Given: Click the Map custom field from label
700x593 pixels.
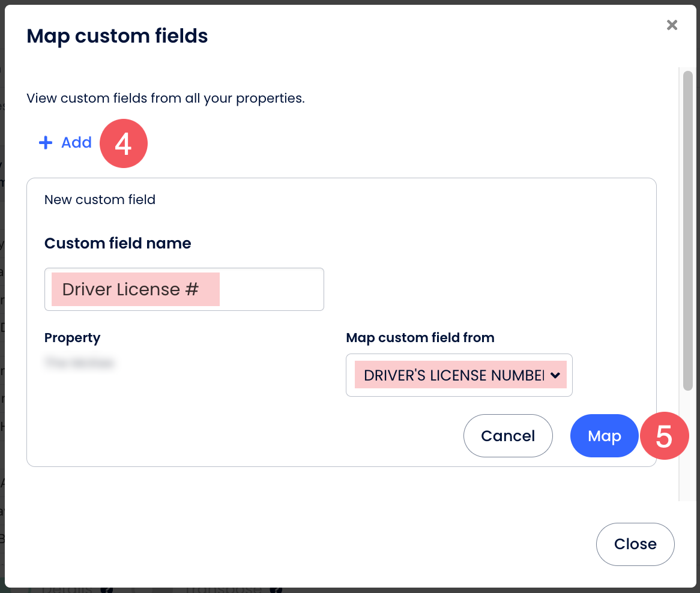Looking at the screenshot, I should tap(420, 338).
